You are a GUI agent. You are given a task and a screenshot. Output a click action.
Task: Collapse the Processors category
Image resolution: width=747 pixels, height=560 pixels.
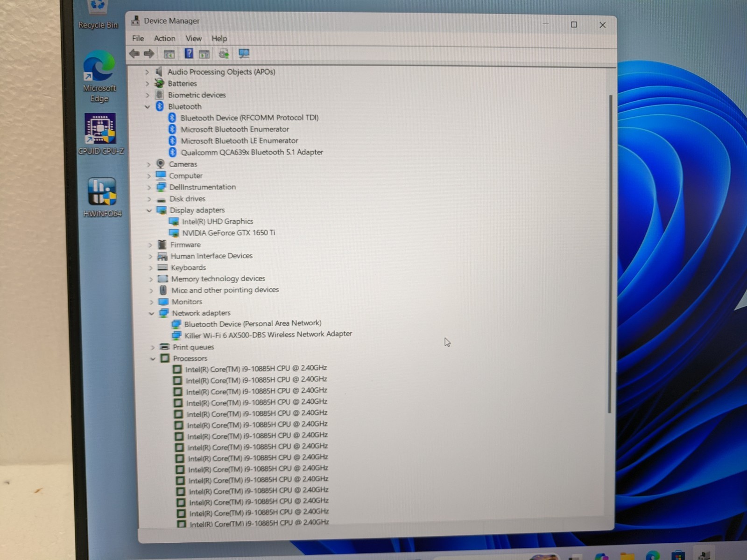tap(153, 358)
